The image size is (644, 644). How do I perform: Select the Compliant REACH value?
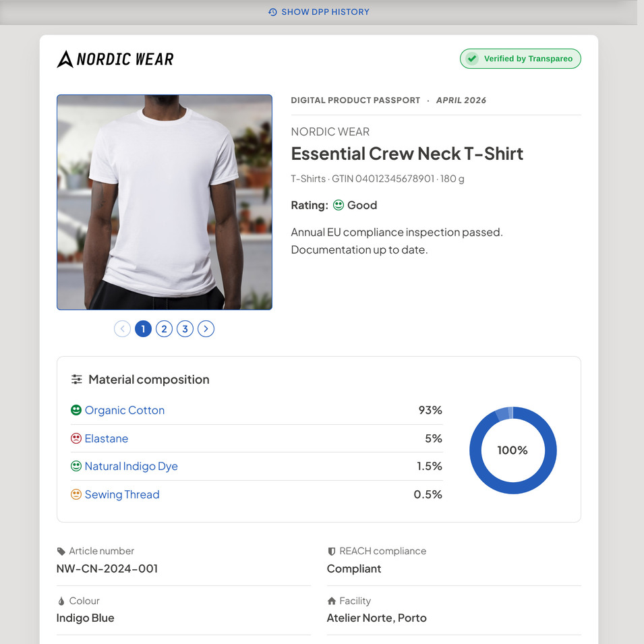(354, 569)
